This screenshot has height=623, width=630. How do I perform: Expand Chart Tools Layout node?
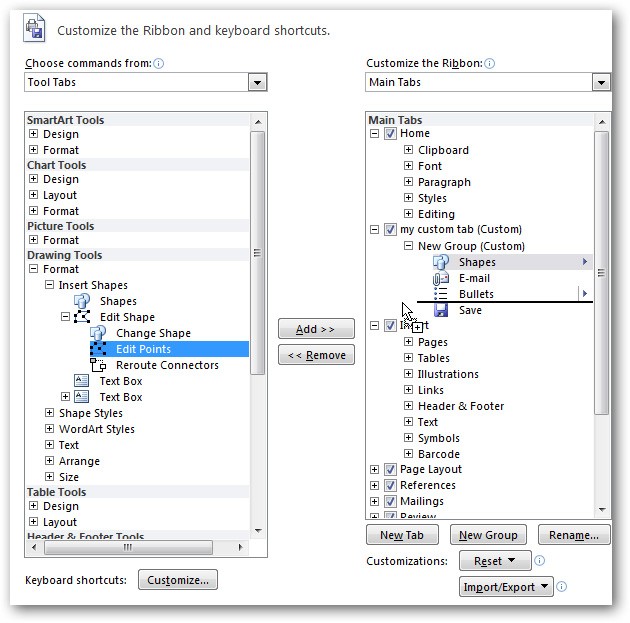34,195
